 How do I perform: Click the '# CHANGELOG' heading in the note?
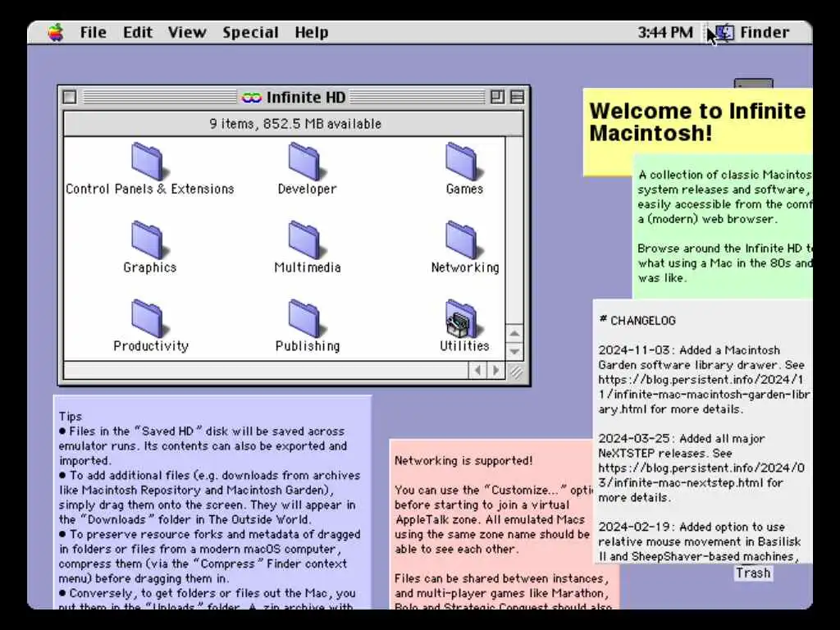637,321
